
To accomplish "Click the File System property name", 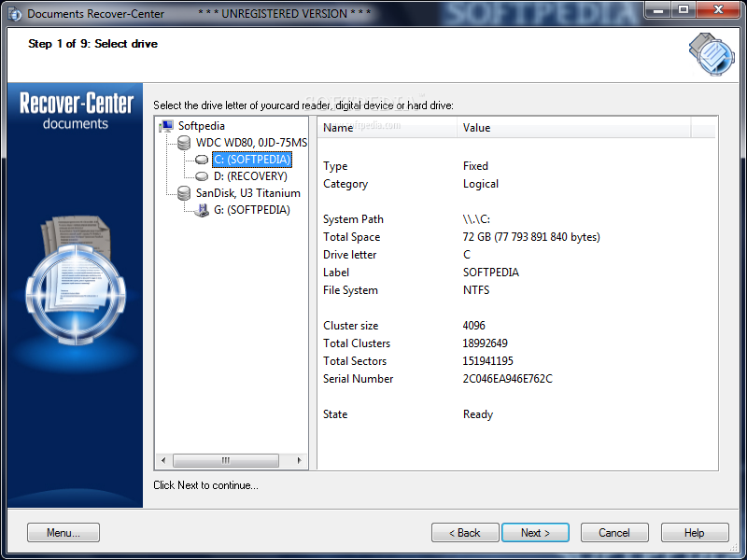I will pyautogui.click(x=350, y=290).
